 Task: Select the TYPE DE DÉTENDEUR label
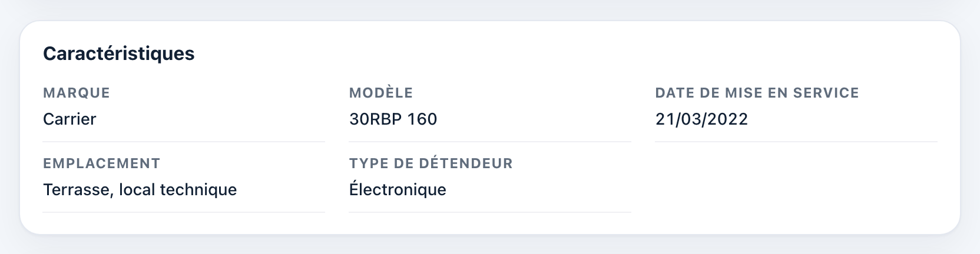tap(431, 163)
